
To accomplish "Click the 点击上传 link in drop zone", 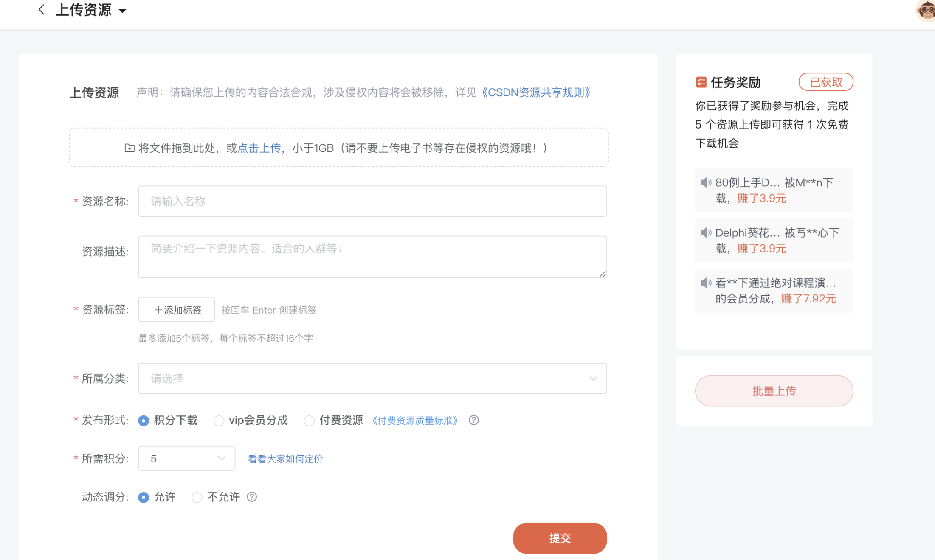I will point(259,148).
